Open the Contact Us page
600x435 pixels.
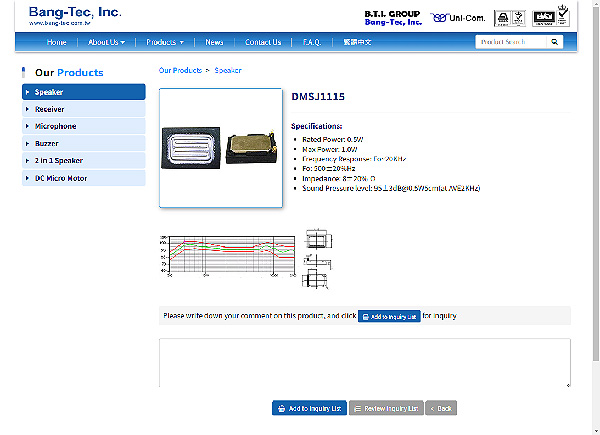[x=263, y=42]
